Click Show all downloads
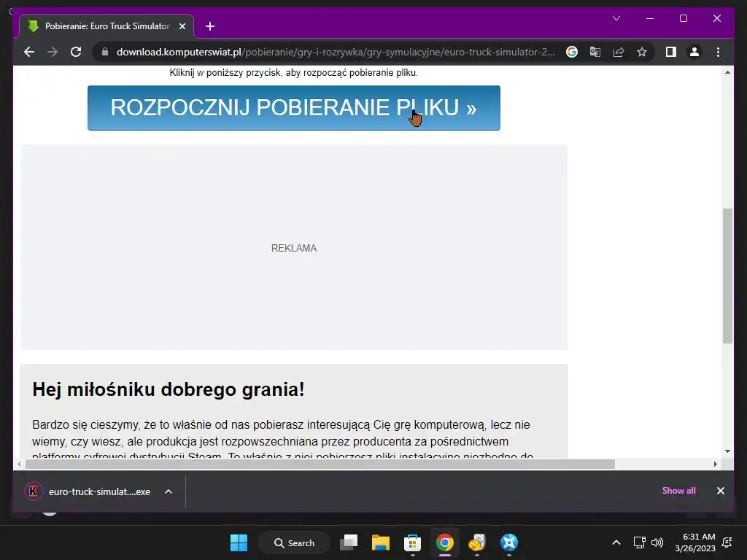 [x=678, y=491]
